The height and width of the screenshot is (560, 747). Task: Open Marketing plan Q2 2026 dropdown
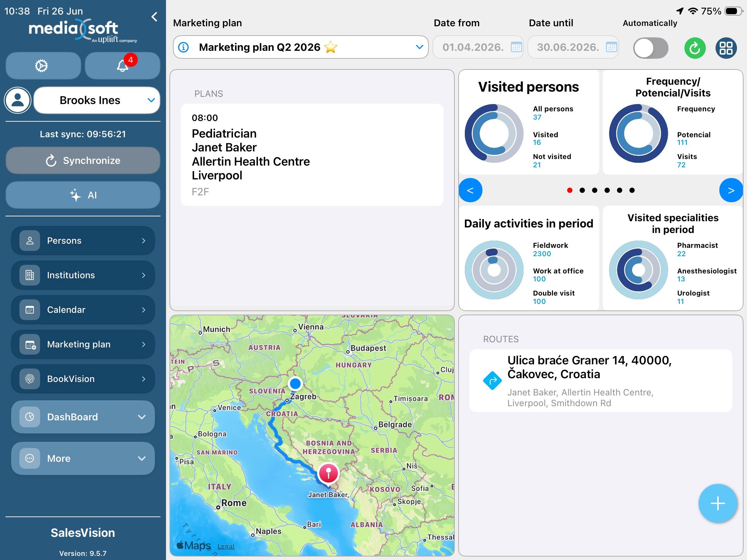click(x=301, y=47)
